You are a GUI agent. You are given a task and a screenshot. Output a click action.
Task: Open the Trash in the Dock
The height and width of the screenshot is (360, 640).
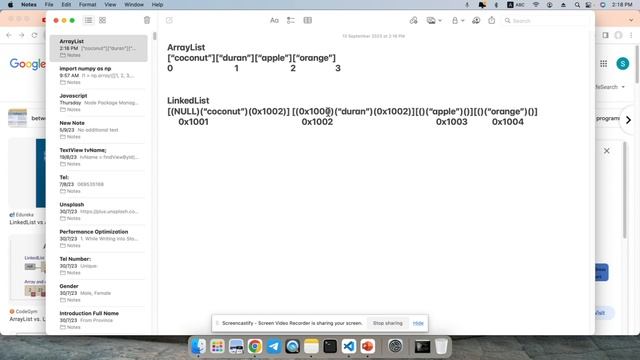(x=441, y=346)
